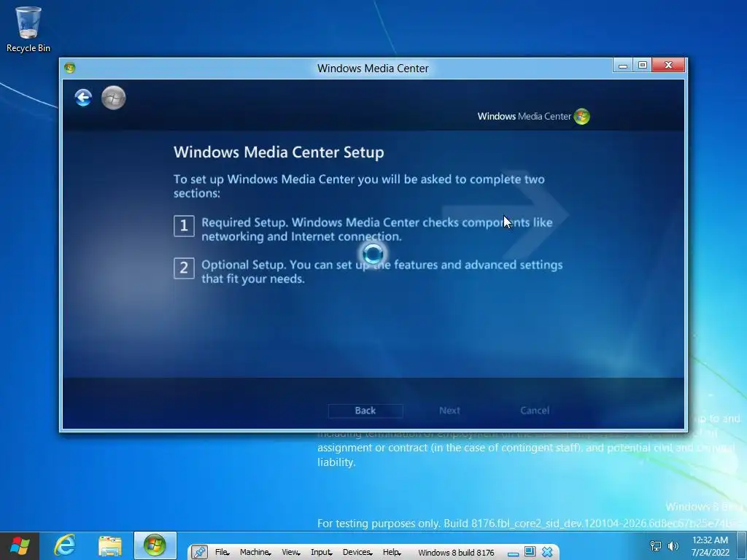Open the VirtualBox Help menu
747x560 pixels.
coord(392,553)
